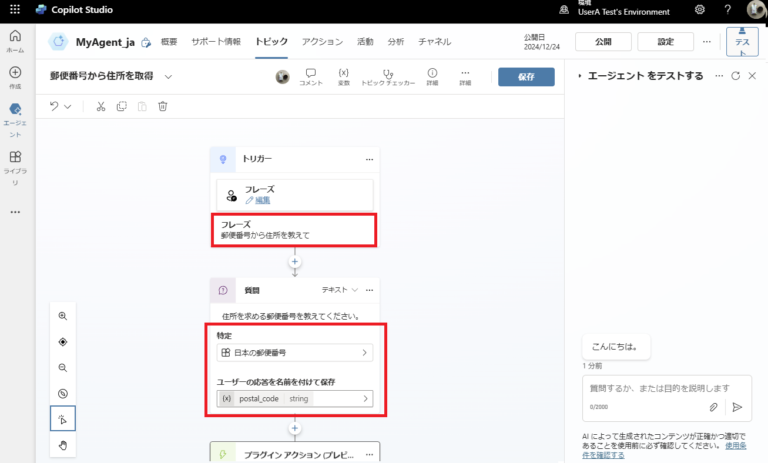Image resolution: width=768 pixels, height=463 pixels.
Task: Click the cut scissors icon
Action: coord(100,106)
